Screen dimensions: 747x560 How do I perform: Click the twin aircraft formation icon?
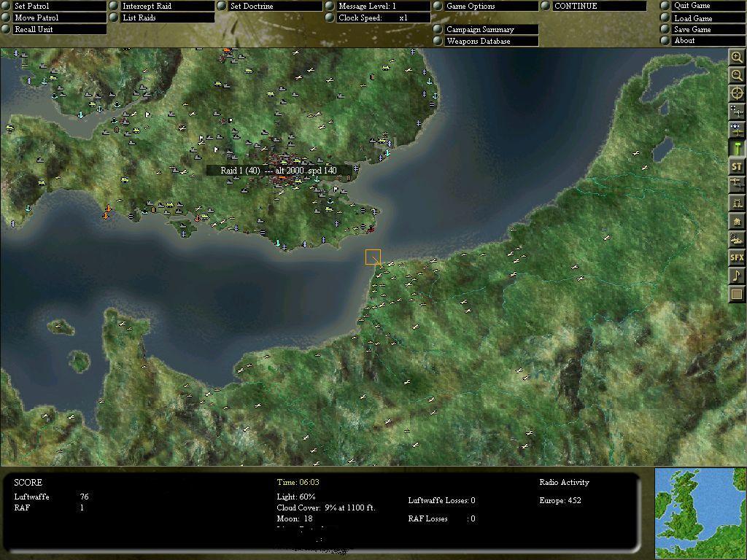737,184
